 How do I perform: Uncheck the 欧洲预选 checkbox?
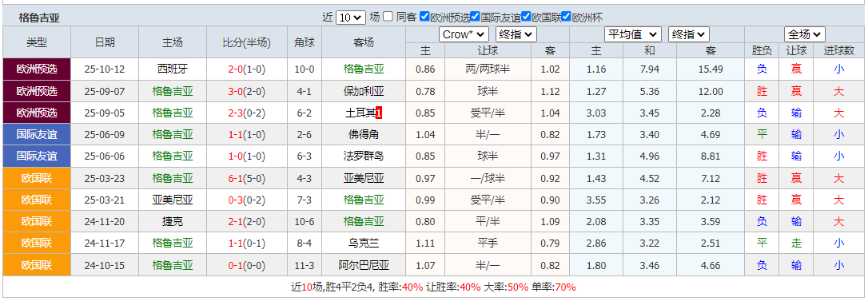pyautogui.click(x=424, y=17)
